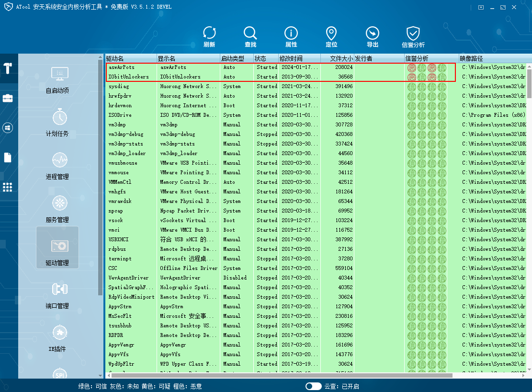Select the ISODrive driver row
Viewport: 532px width, 392px height.
coord(316,115)
